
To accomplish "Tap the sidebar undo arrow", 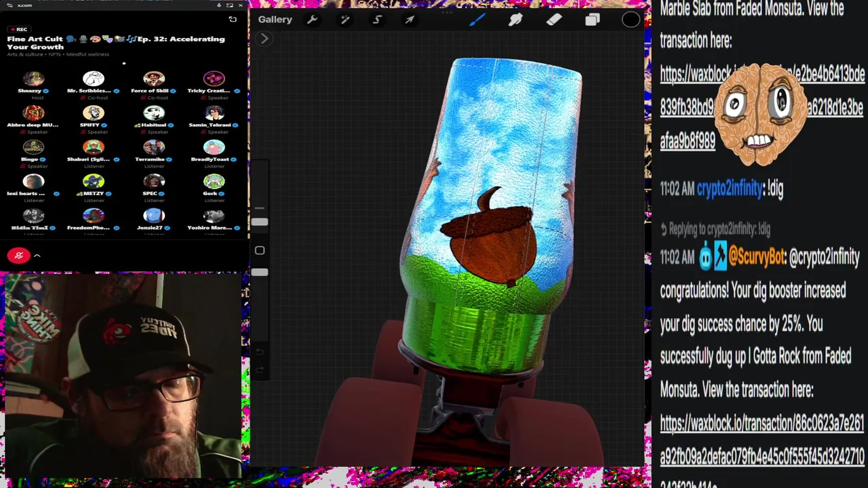I will 260,352.
